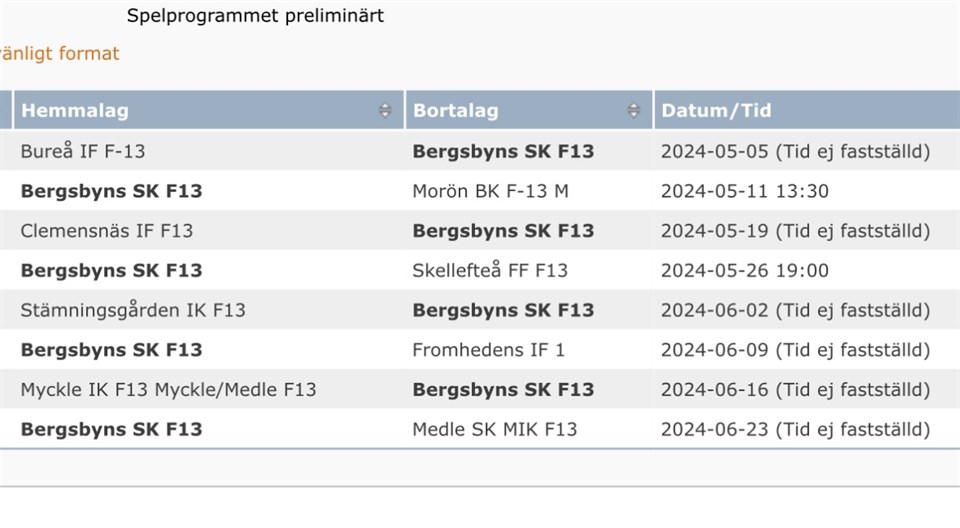Click the sort arrows in Bortalag header
This screenshot has height=528, width=960.
(x=633, y=111)
